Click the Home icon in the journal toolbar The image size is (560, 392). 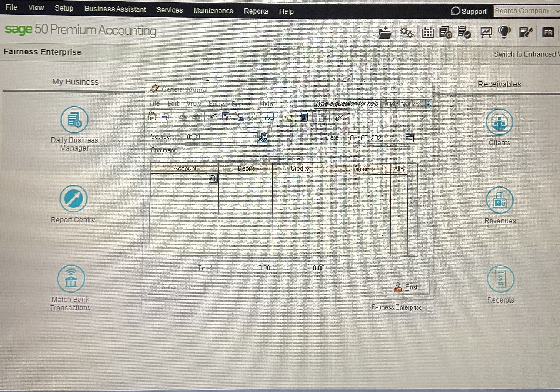pos(152,117)
